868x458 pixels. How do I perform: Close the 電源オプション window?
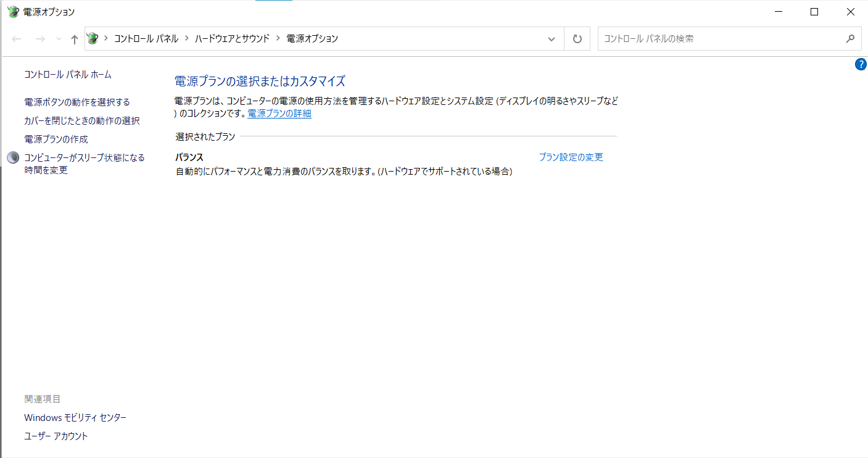[x=850, y=12]
